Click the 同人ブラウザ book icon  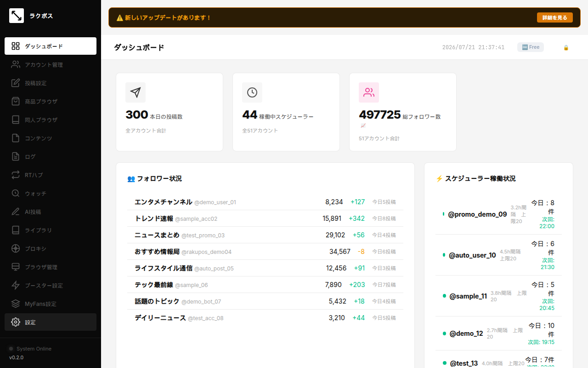tap(16, 120)
